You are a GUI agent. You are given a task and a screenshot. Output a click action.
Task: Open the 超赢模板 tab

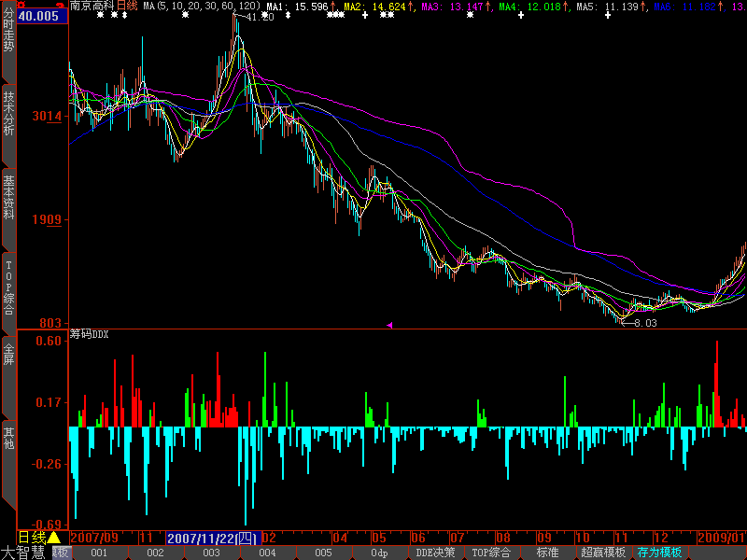coord(602,553)
